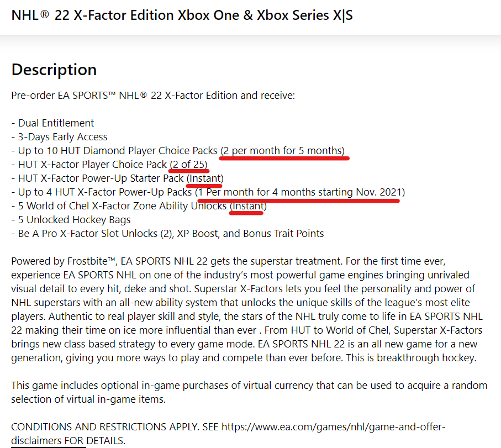Image resolution: width=501 pixels, height=448 pixels.
Task: Click the Description heading
Action: click(x=54, y=70)
